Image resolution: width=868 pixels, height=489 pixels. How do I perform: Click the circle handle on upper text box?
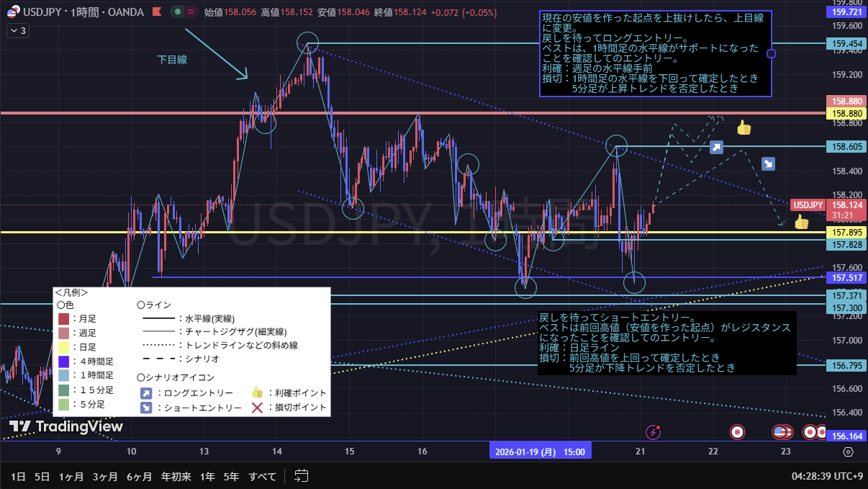tap(772, 53)
